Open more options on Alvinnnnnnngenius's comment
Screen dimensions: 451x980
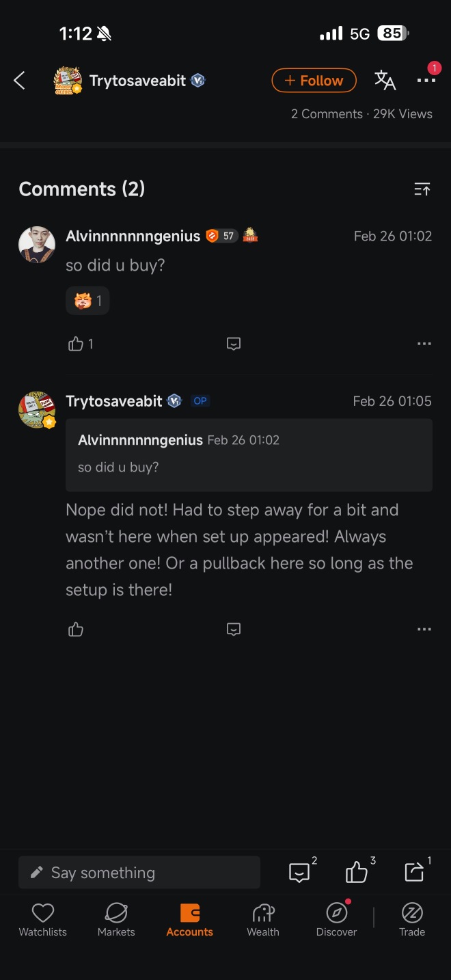pyautogui.click(x=424, y=344)
